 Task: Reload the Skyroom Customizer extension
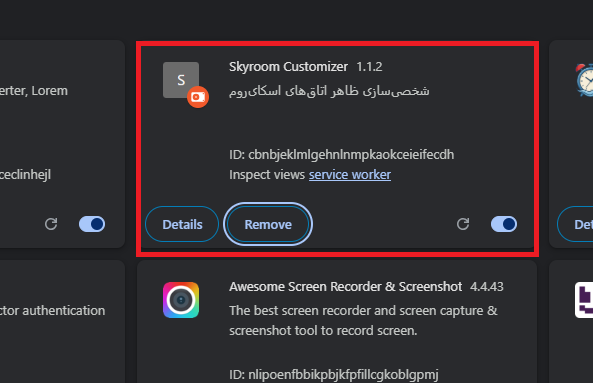pyautogui.click(x=463, y=224)
